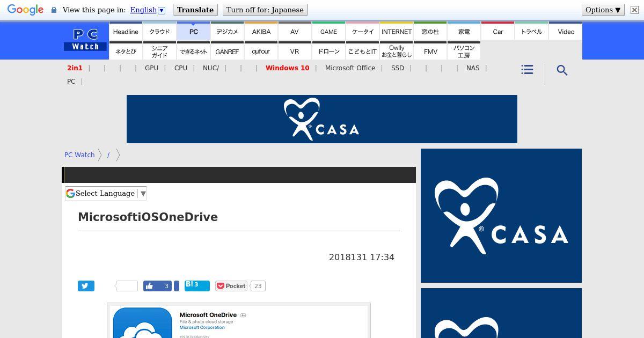Open the hamburger list menu icon

tap(527, 70)
